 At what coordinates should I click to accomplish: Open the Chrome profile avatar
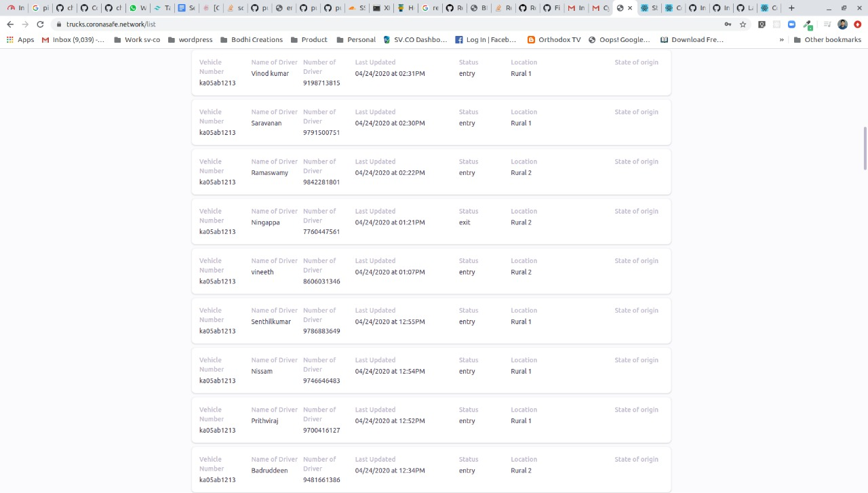[843, 24]
